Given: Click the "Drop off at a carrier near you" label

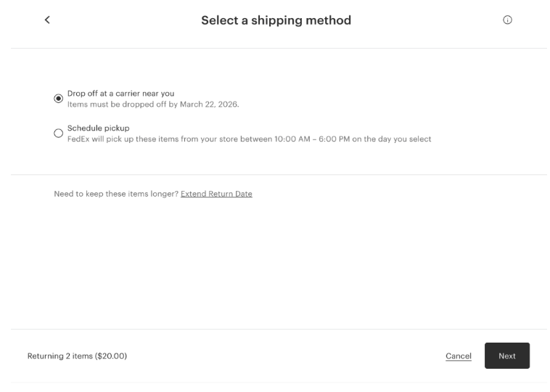Looking at the screenshot, I should coord(120,93).
